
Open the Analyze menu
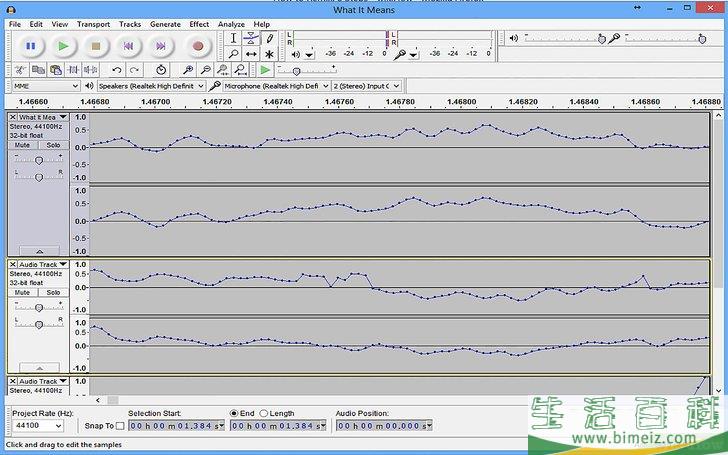point(231,24)
